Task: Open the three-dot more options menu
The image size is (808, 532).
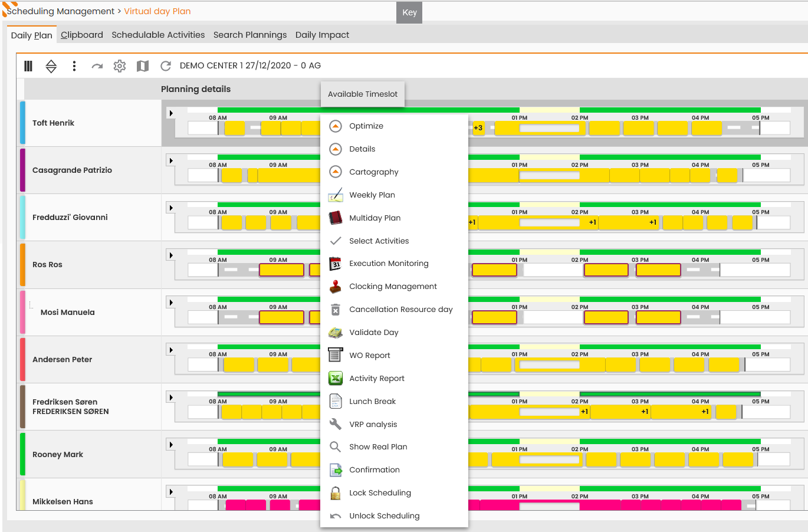Action: (74, 66)
